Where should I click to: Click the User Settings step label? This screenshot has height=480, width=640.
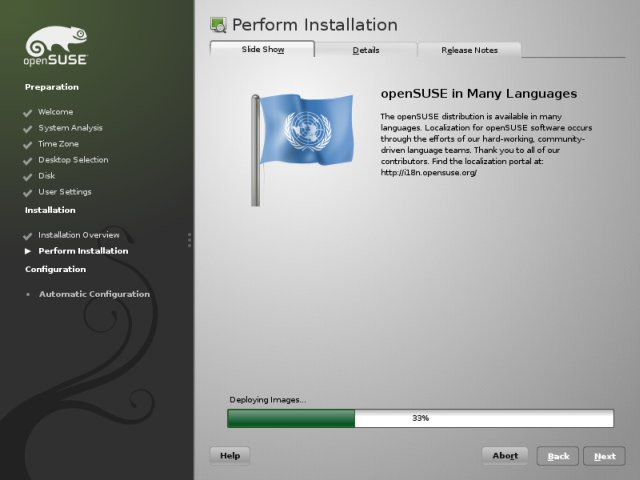click(x=64, y=192)
